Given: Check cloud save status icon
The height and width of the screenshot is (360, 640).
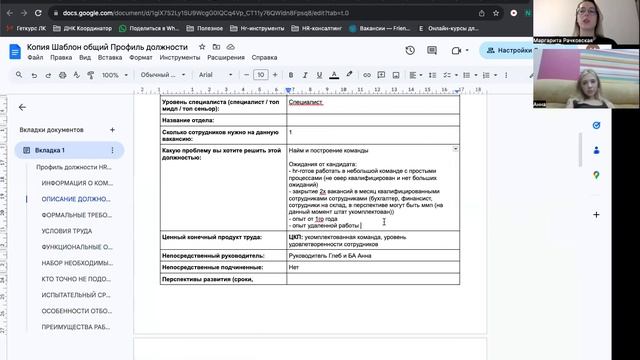Looking at the screenshot, I should click(x=231, y=47).
